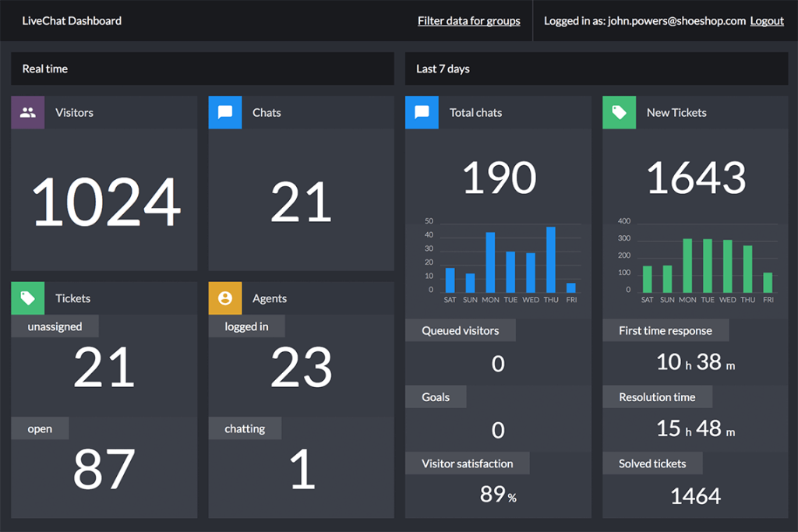The height and width of the screenshot is (532, 798).
Task: Click the purple Visitors people icon
Action: pos(27,112)
